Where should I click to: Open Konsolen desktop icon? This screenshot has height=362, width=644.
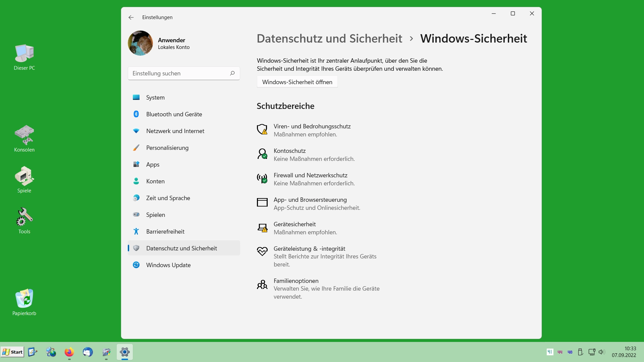point(24,139)
